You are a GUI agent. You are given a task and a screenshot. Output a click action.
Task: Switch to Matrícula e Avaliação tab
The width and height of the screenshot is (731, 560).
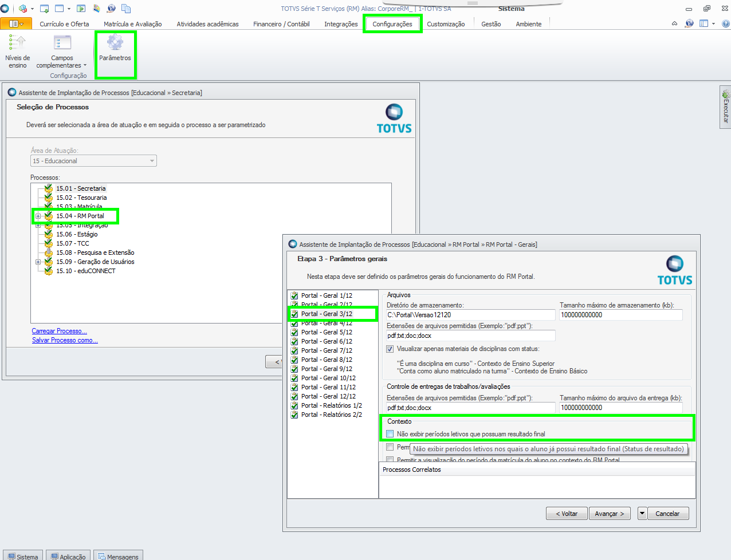pos(133,24)
